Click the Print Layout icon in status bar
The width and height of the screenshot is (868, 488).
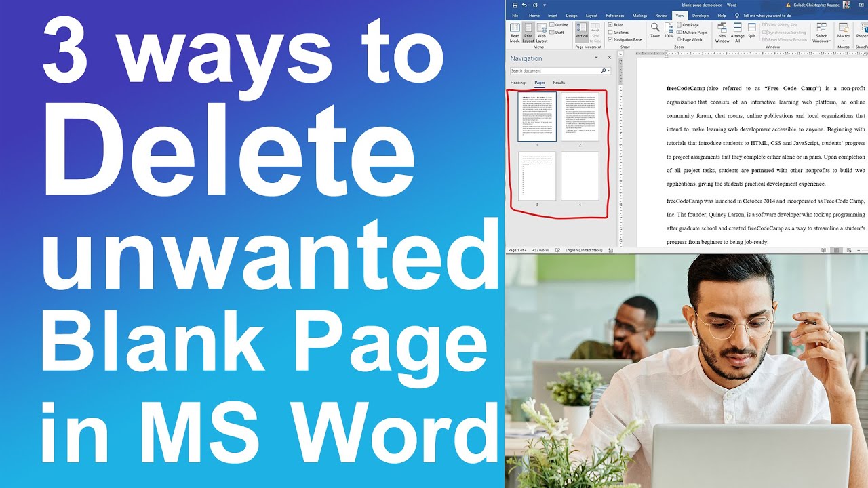836,250
